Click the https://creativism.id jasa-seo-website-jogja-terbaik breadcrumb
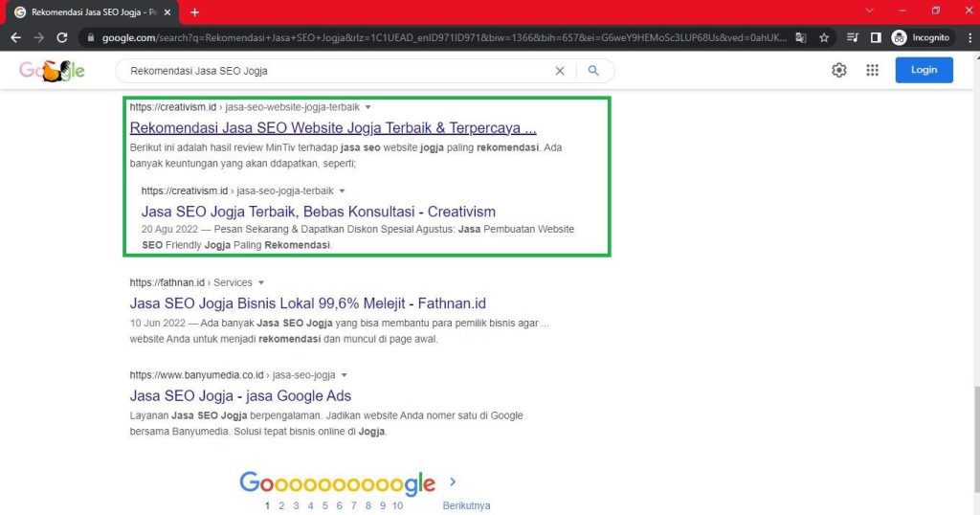980x515 pixels. pyautogui.click(x=244, y=107)
